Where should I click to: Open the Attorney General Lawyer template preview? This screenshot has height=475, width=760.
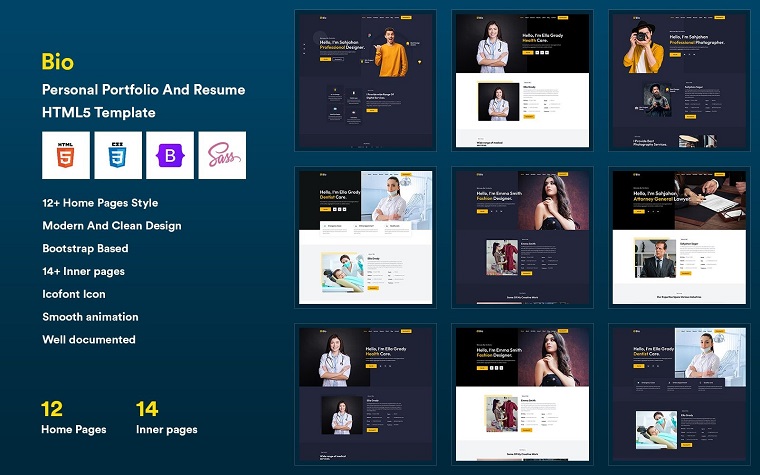pyautogui.click(x=677, y=236)
